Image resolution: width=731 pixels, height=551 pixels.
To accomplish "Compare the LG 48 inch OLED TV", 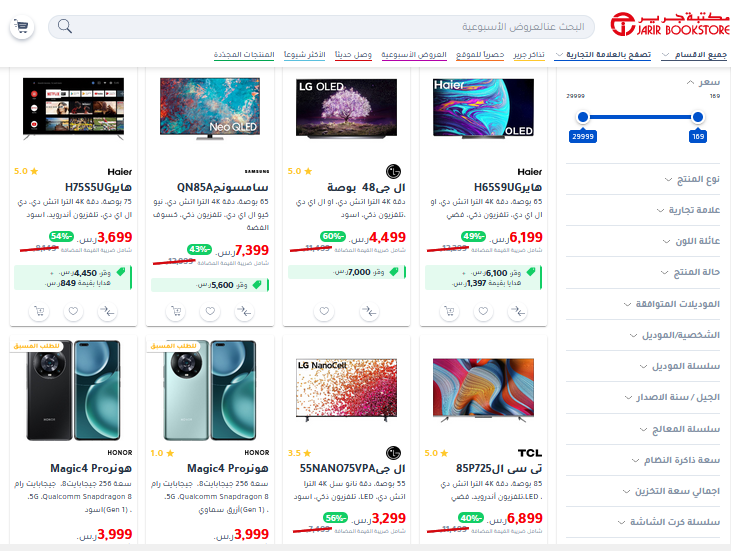I will (369, 311).
